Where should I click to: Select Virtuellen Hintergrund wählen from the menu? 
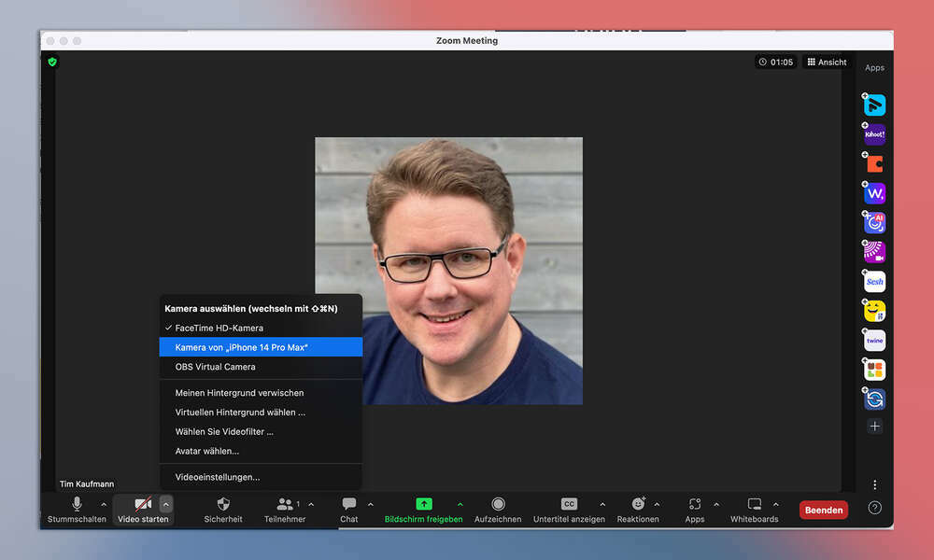(241, 412)
